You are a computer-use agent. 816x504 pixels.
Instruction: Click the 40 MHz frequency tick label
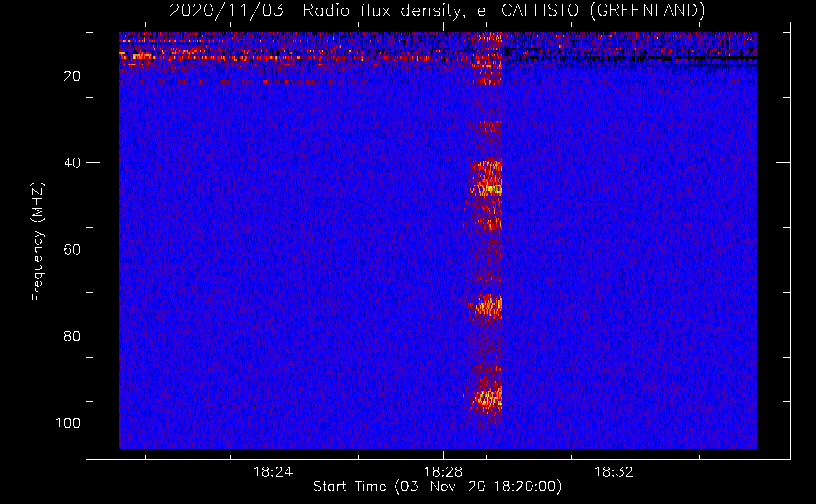point(72,163)
